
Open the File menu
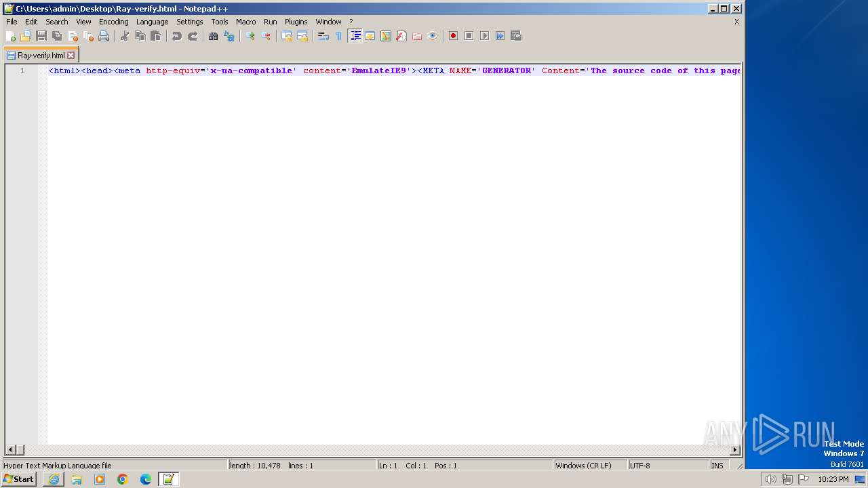tap(12, 22)
